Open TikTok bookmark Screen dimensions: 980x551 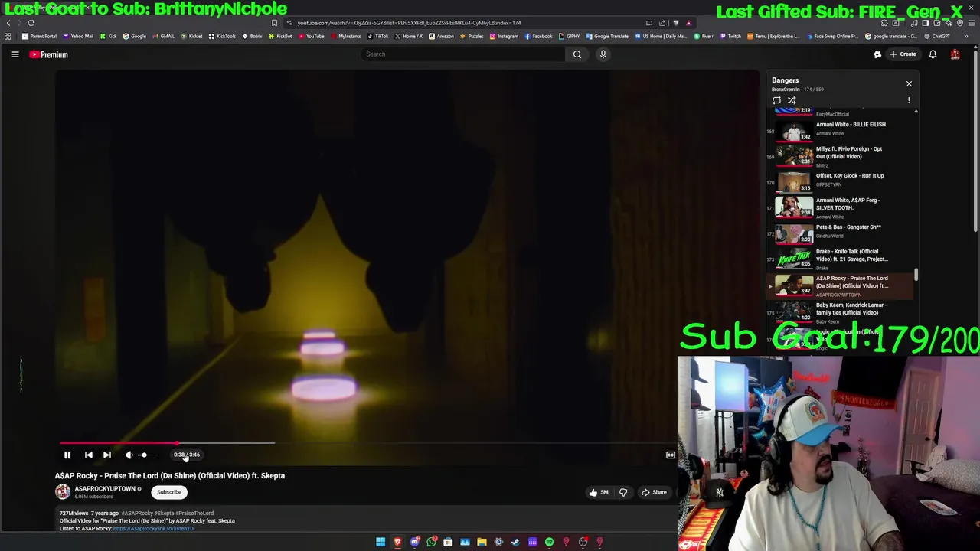click(x=377, y=36)
